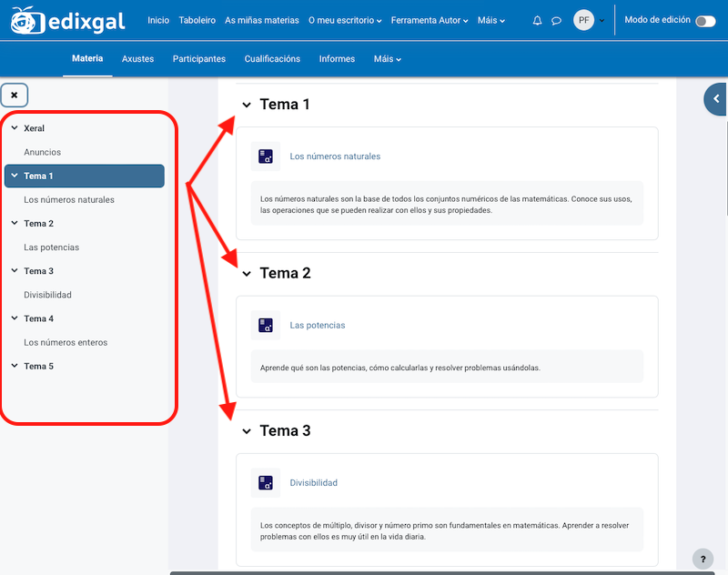Close the course index sidebar
The height and width of the screenshot is (575, 728).
coord(15,95)
